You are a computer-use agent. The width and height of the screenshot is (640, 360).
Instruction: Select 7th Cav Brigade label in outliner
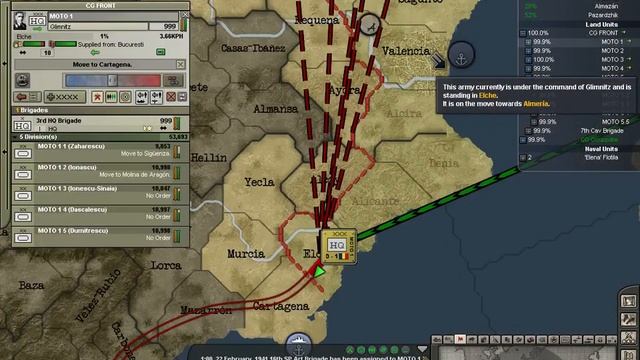click(x=602, y=131)
